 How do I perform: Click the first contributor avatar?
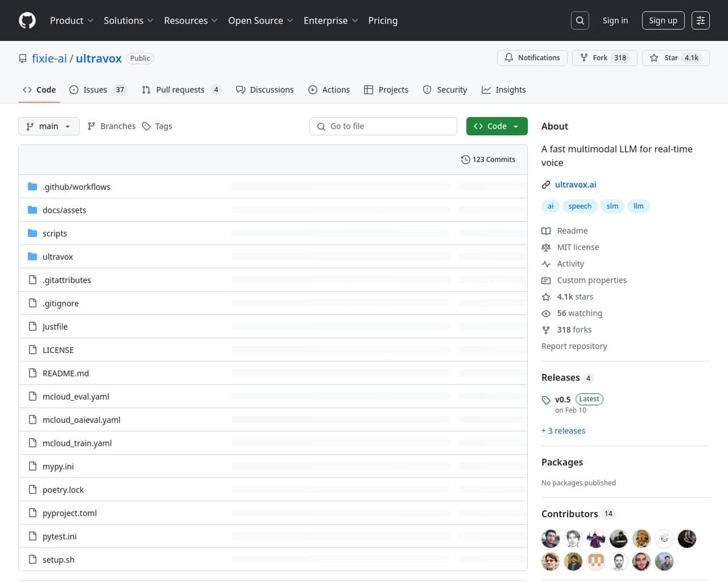(550, 539)
